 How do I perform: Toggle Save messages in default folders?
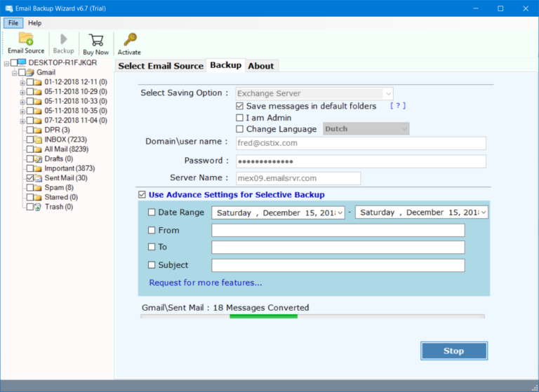(x=240, y=106)
